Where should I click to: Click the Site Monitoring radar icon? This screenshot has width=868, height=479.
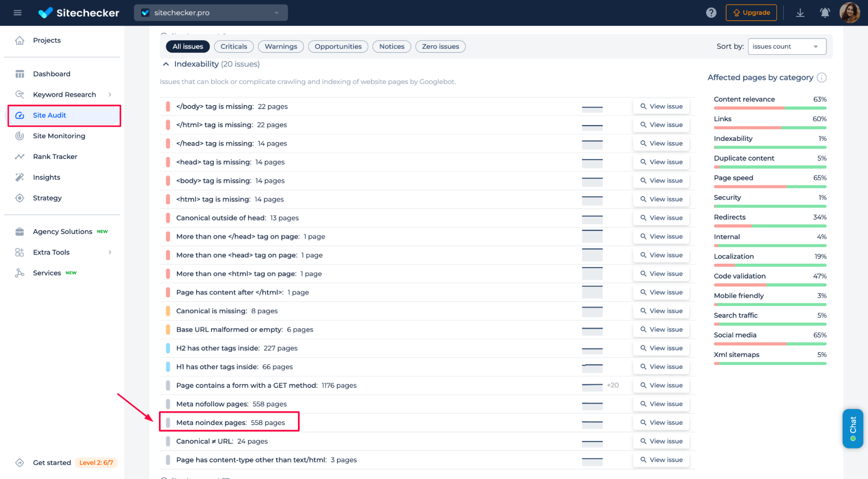pyautogui.click(x=20, y=136)
